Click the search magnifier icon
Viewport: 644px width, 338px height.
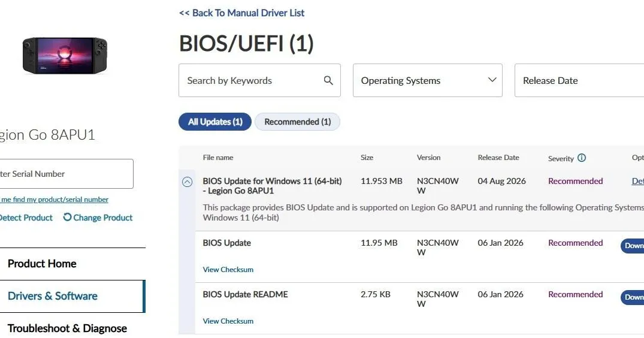coord(328,80)
